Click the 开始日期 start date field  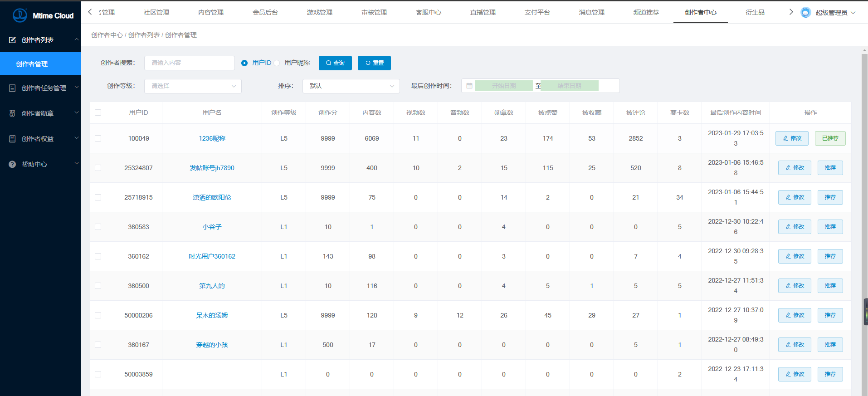tap(504, 86)
